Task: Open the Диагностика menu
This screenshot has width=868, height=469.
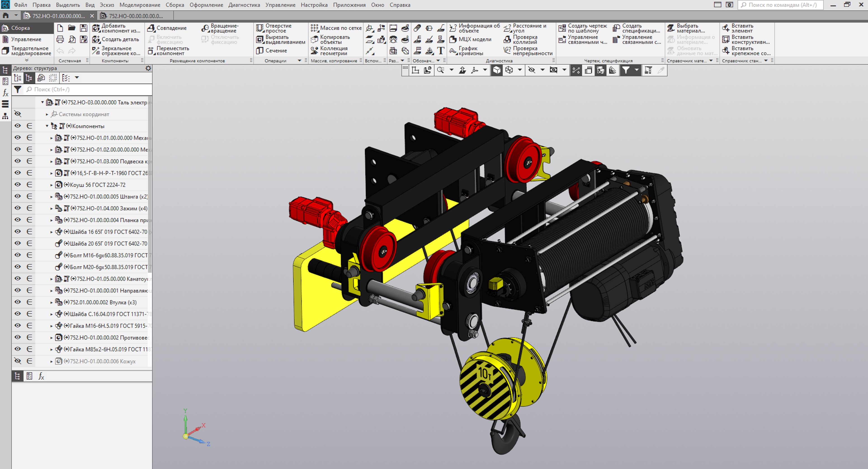Action: (x=244, y=5)
